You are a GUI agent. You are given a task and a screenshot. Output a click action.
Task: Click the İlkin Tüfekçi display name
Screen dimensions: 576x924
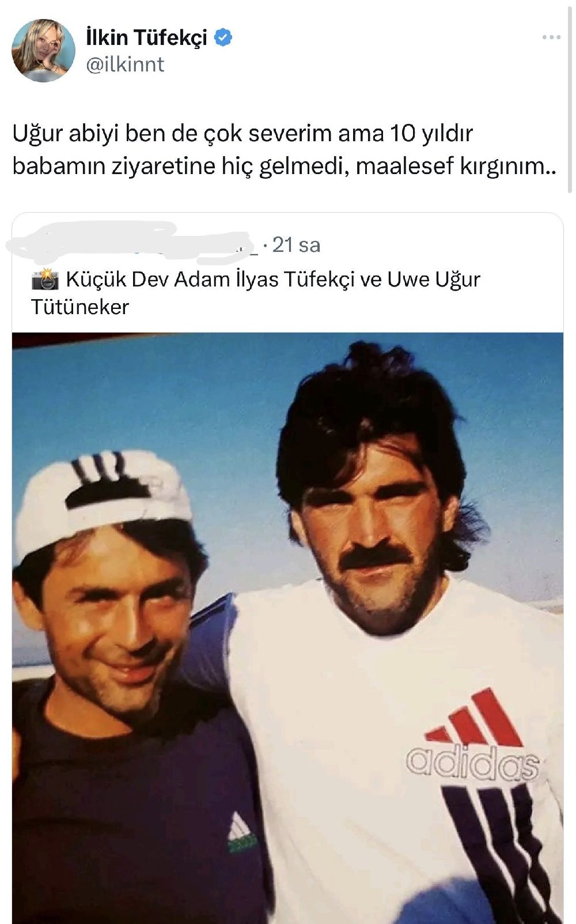146,38
